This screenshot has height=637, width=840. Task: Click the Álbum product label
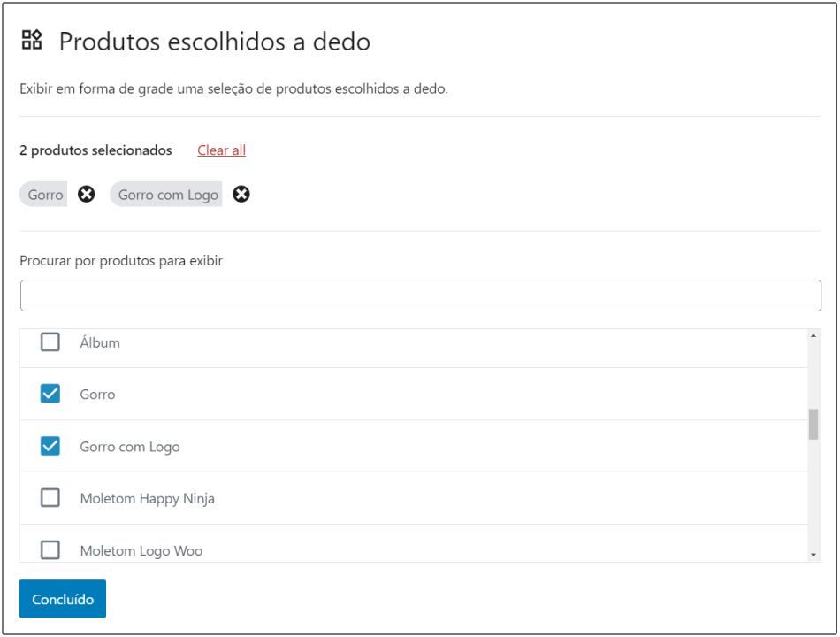pos(100,342)
